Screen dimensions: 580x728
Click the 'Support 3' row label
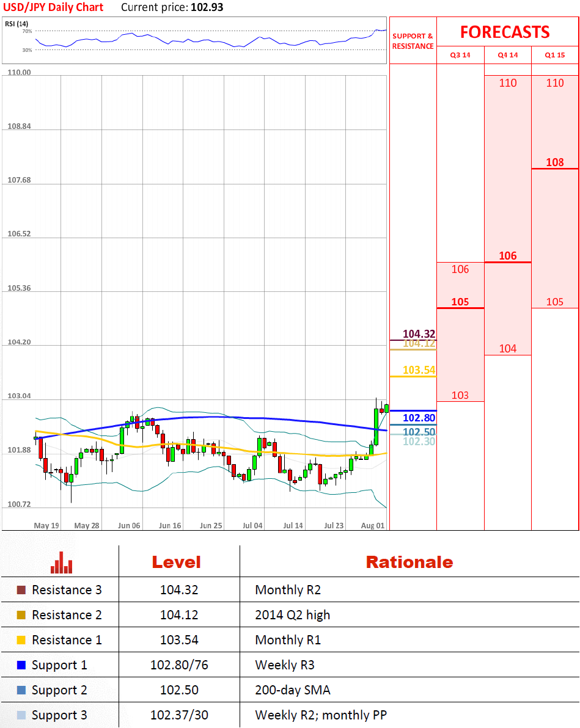pyautogui.click(x=59, y=715)
